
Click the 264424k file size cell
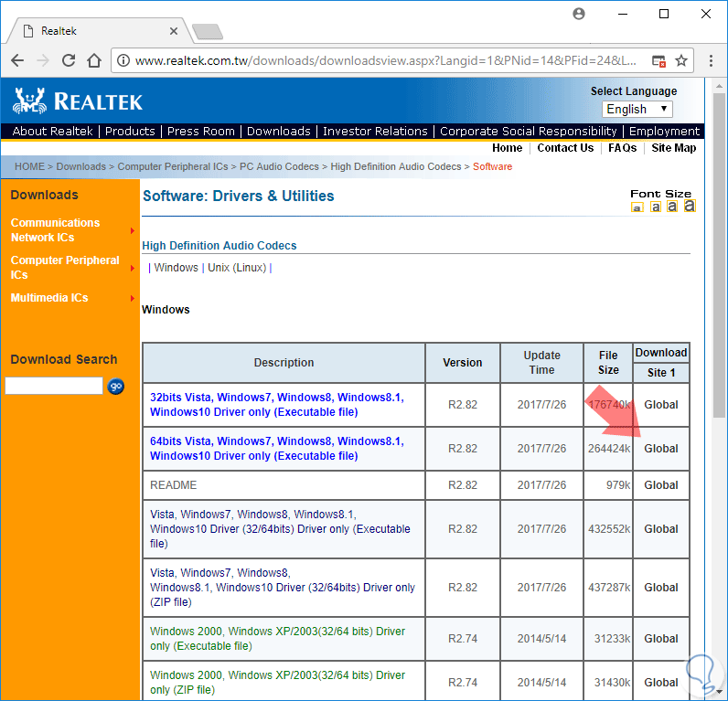[609, 449]
